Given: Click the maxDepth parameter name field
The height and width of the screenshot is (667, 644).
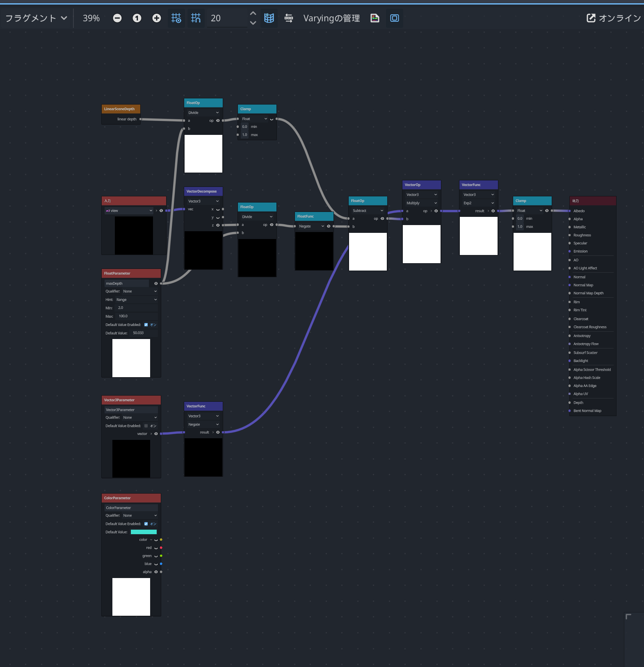Looking at the screenshot, I should pyautogui.click(x=127, y=283).
